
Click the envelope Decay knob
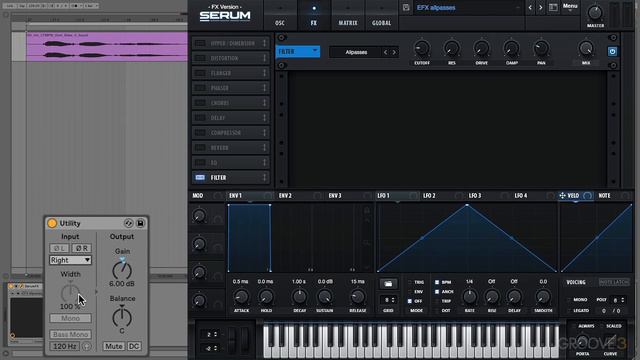pyautogui.click(x=299, y=297)
